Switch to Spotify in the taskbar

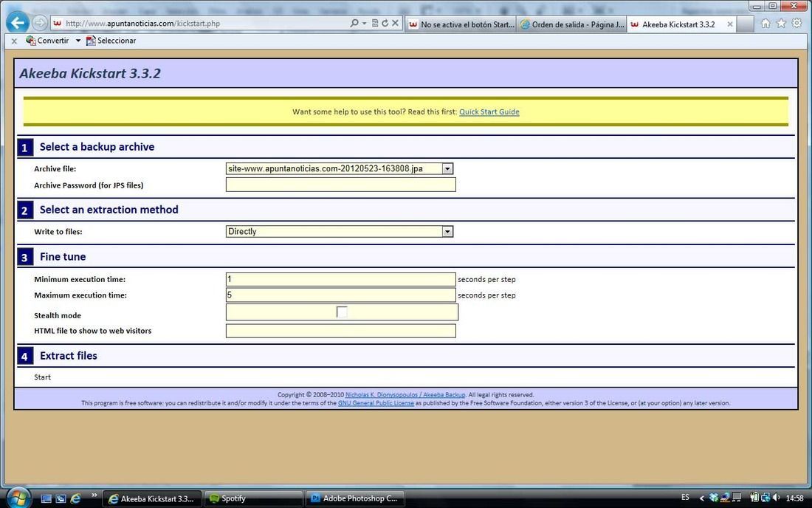click(253, 498)
